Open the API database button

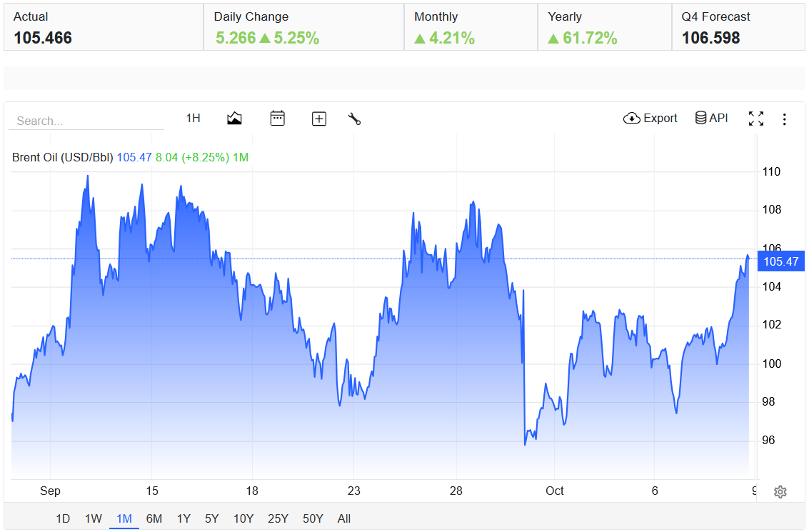pos(711,118)
